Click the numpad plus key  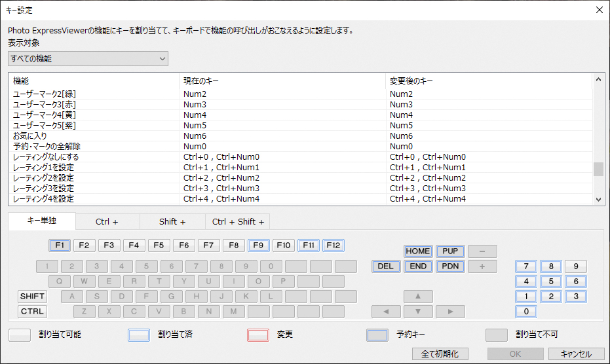[x=482, y=266]
